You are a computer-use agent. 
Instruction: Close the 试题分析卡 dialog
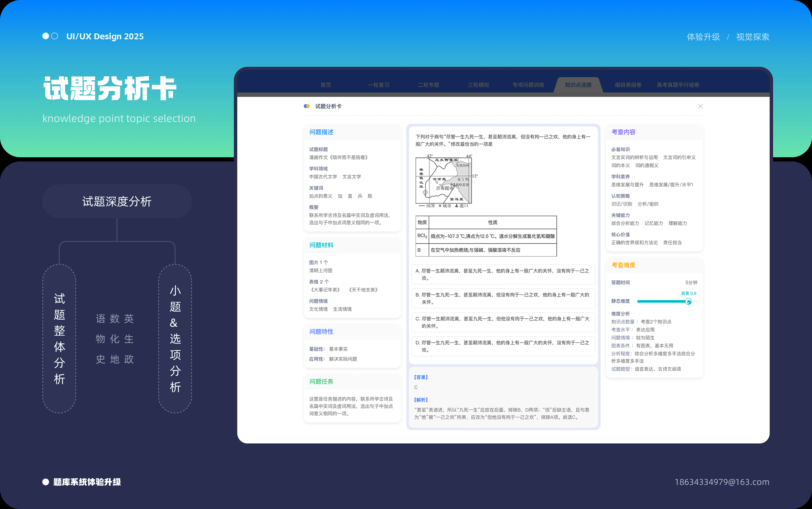pos(700,106)
